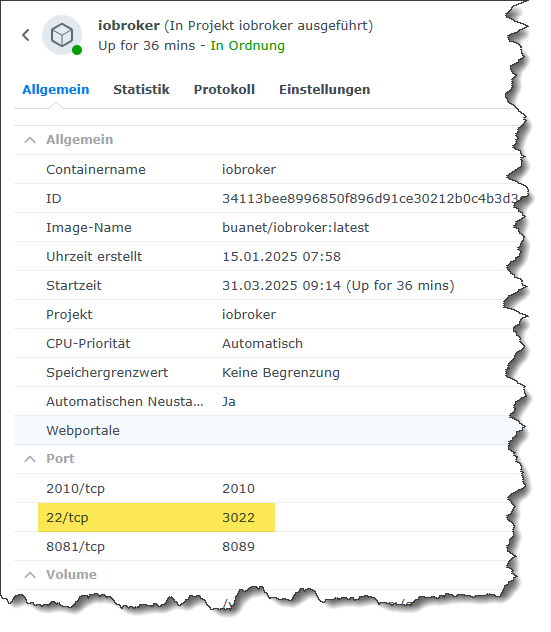Click the Projekt label
Image resolution: width=551 pixels, height=632 pixels.
tap(69, 314)
